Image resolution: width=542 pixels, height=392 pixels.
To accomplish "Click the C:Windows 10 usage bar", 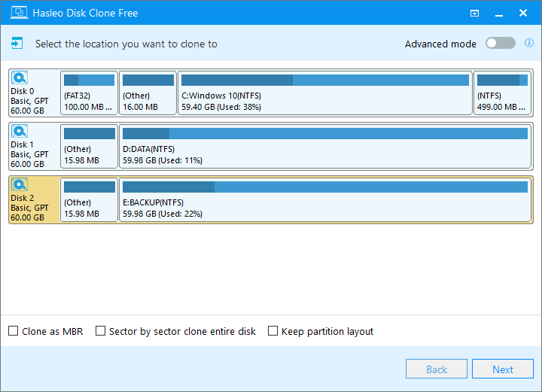I will [325, 80].
